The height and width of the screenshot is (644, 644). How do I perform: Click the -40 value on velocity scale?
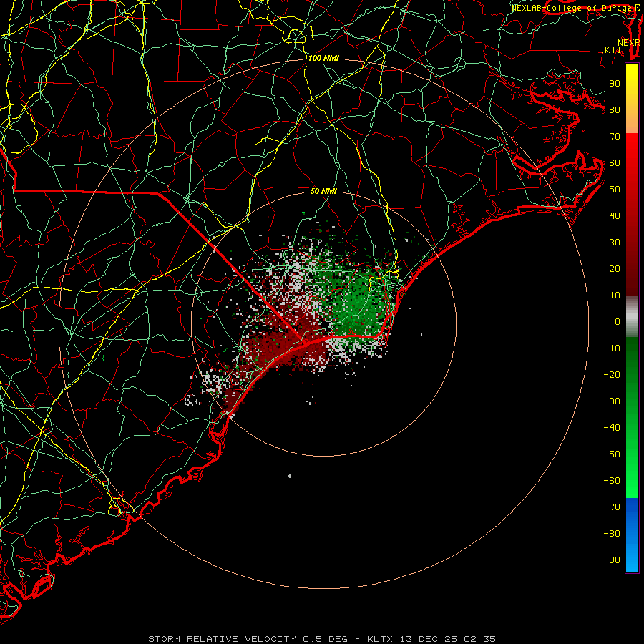[x=612, y=428]
